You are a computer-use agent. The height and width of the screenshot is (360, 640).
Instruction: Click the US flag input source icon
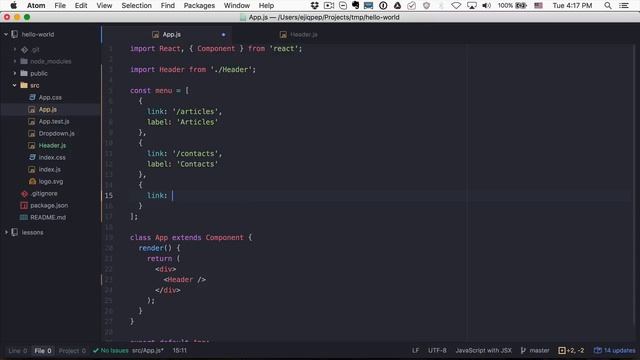538,6
